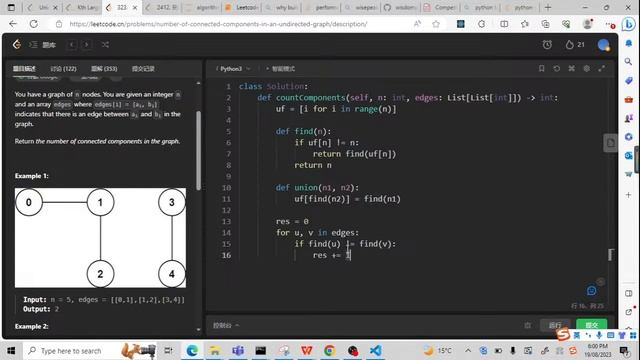The height and width of the screenshot is (360, 640).
Task: Open the alarm clock timer
Action: tap(547, 44)
